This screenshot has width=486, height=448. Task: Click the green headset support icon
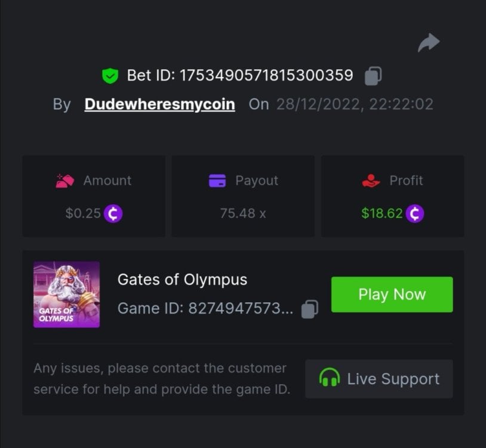tap(330, 379)
